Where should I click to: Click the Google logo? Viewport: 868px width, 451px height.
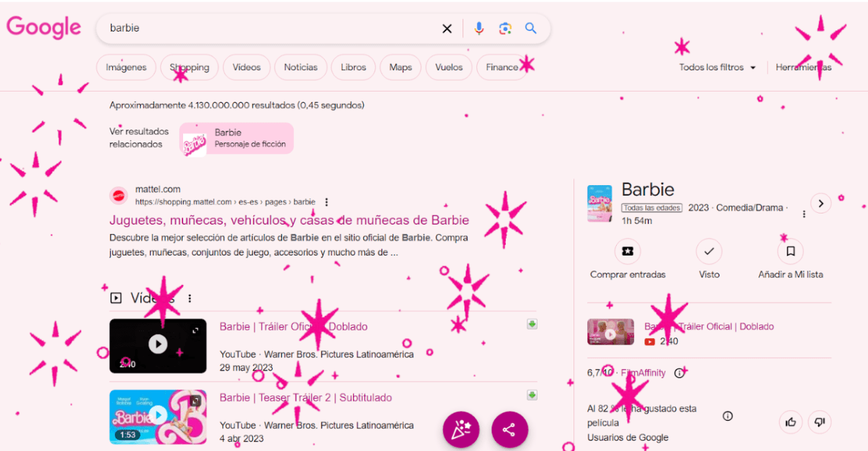click(x=44, y=28)
